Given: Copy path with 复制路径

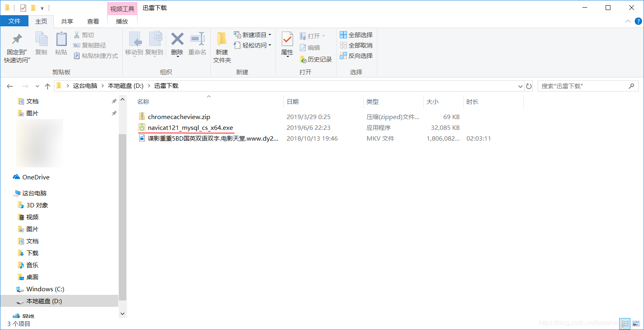Looking at the screenshot, I should click(x=90, y=46).
